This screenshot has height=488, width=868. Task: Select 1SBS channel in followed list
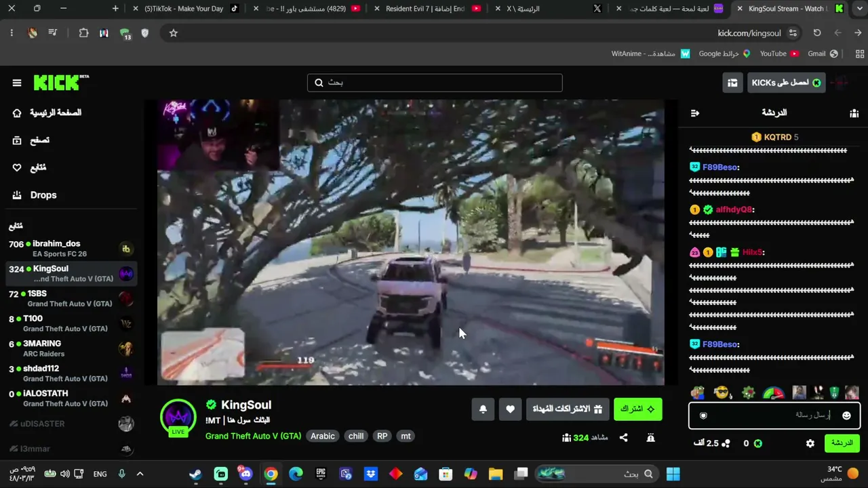[x=71, y=299]
